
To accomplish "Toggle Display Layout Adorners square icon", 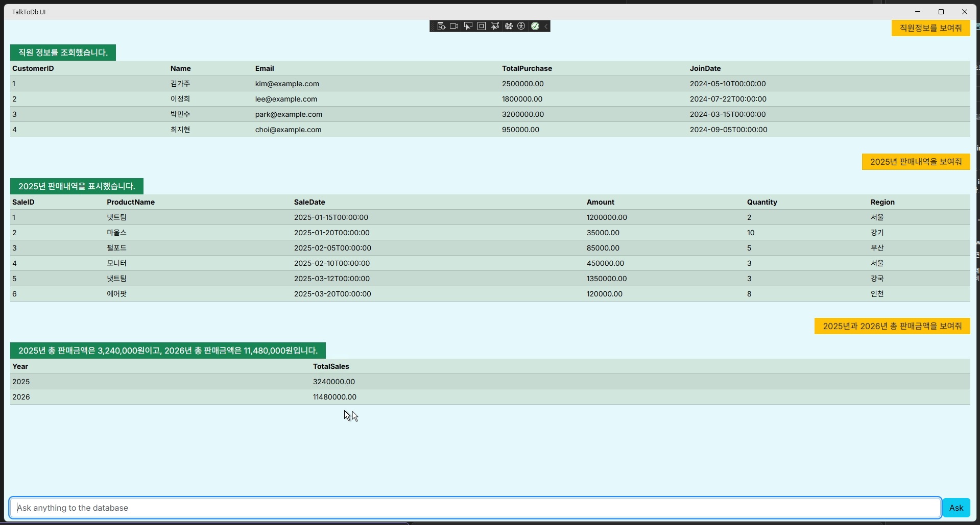I will 481,26.
